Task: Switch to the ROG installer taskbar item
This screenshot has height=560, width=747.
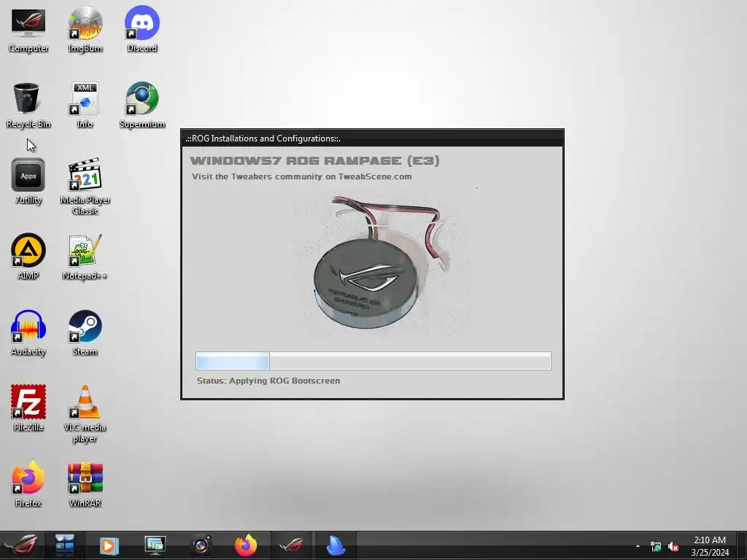Action: coord(291,545)
